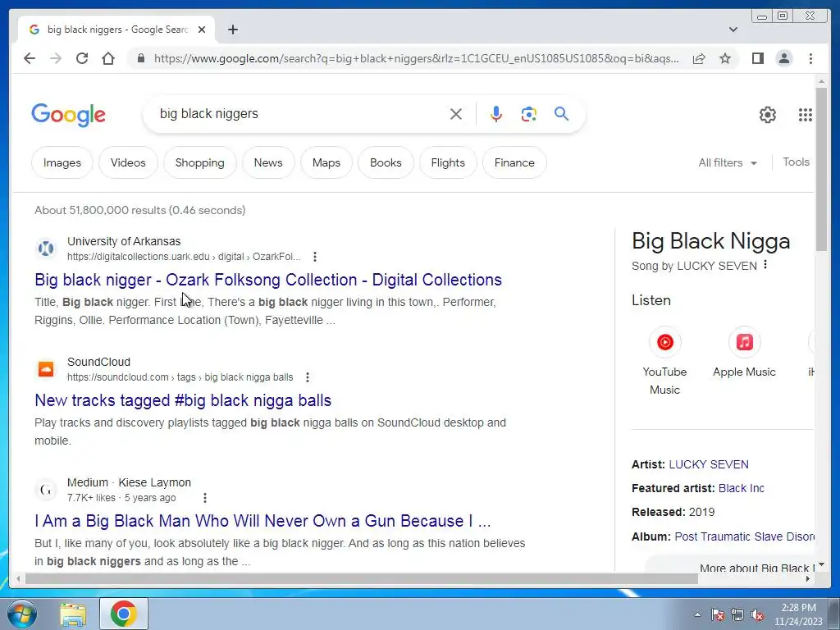Clear the search box with the X

click(x=456, y=114)
